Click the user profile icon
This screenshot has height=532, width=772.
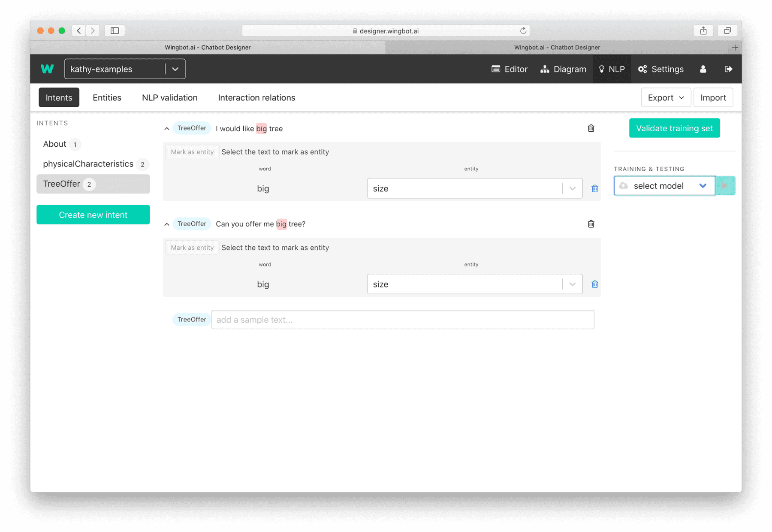tap(703, 69)
